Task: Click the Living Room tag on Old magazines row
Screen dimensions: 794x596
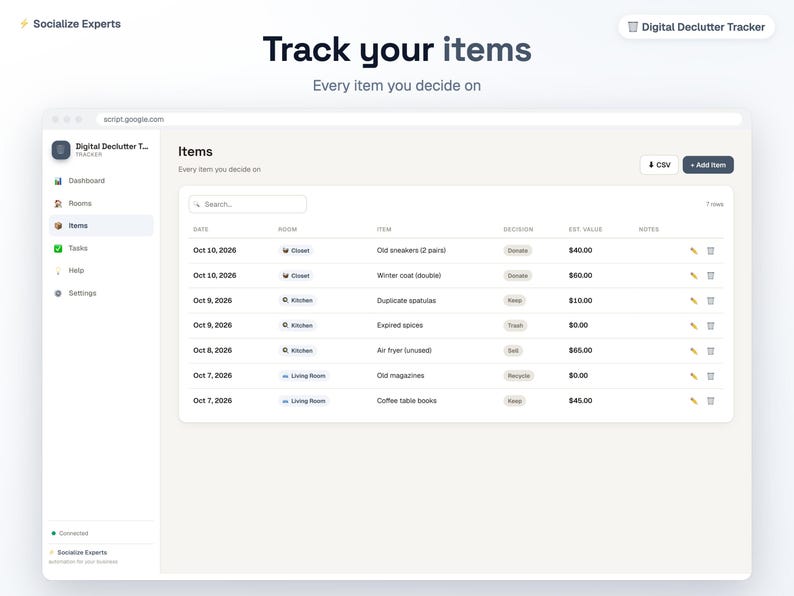Action: pyautogui.click(x=304, y=376)
